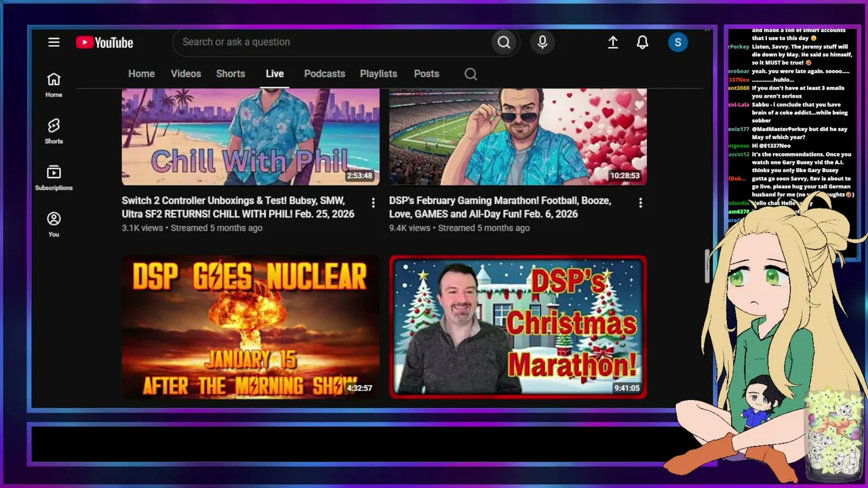Open the February Gaming Marathon thumbnail
Screen dimensions: 868x488
click(x=518, y=137)
